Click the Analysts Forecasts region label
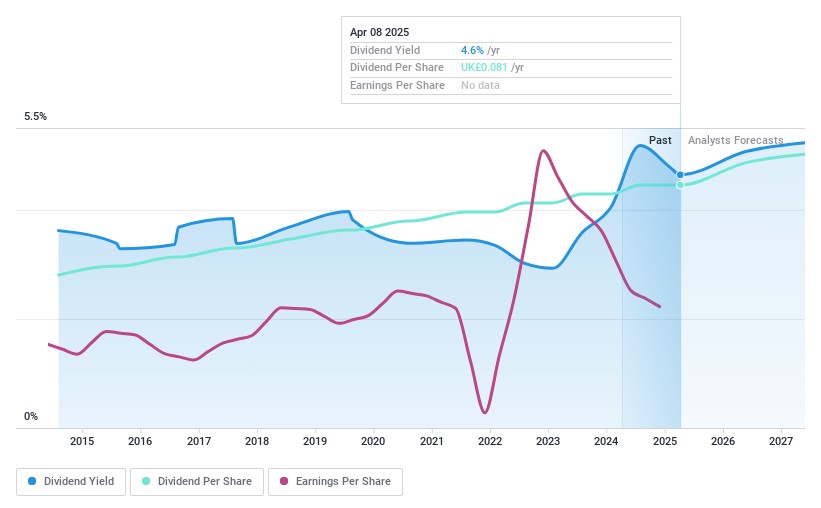Screen dimensions: 821x508 point(736,141)
